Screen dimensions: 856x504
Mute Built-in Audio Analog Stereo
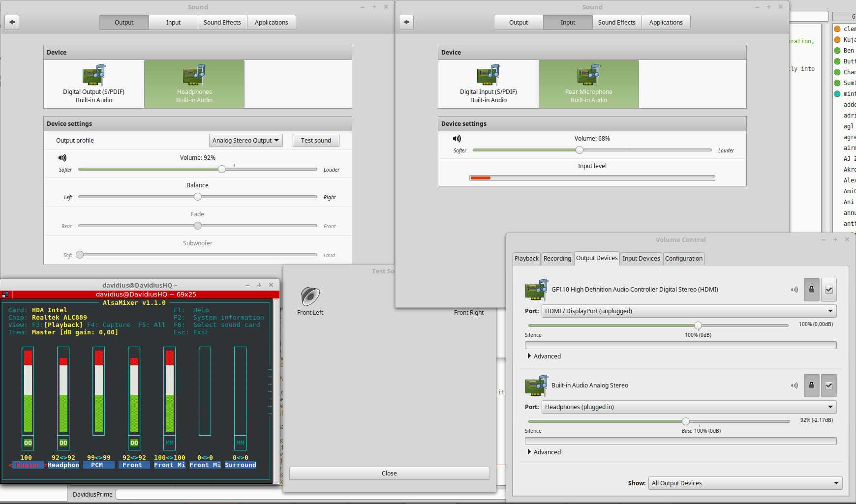click(x=794, y=385)
